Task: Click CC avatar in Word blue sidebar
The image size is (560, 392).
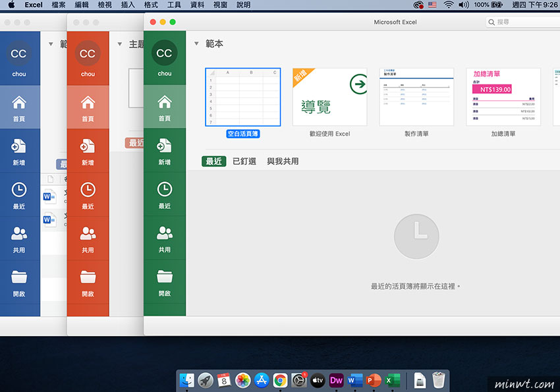Action: 18,53
